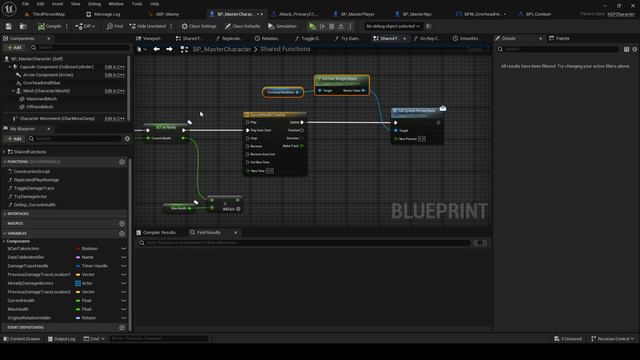Collapse the VARIABLES section
Image resolution: width=640 pixels, height=360 pixels.
tap(5, 234)
